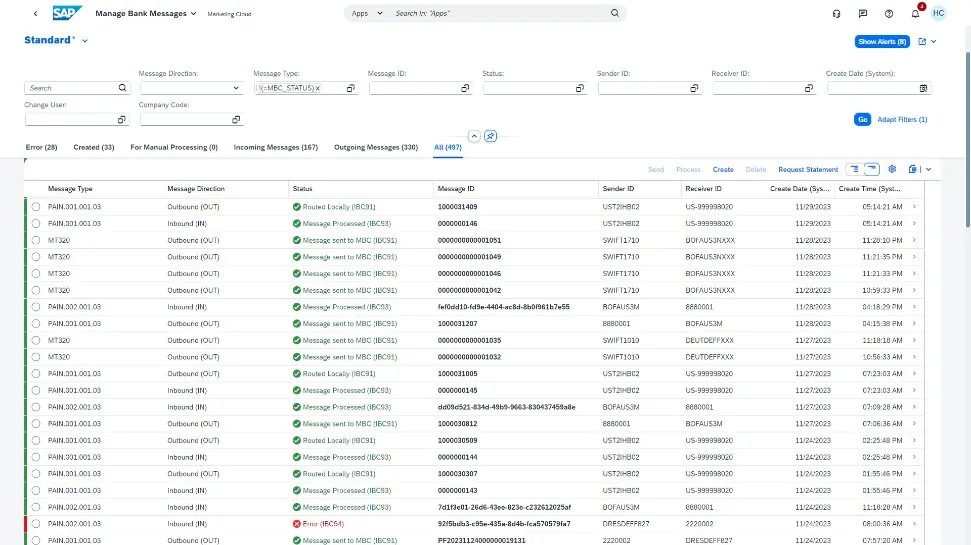Open the table settings gear icon

(892, 169)
